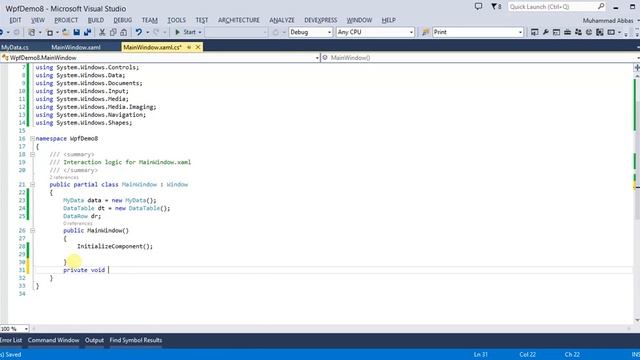
Task: Open the DEBUG menu
Action: pyautogui.click(x=123, y=20)
